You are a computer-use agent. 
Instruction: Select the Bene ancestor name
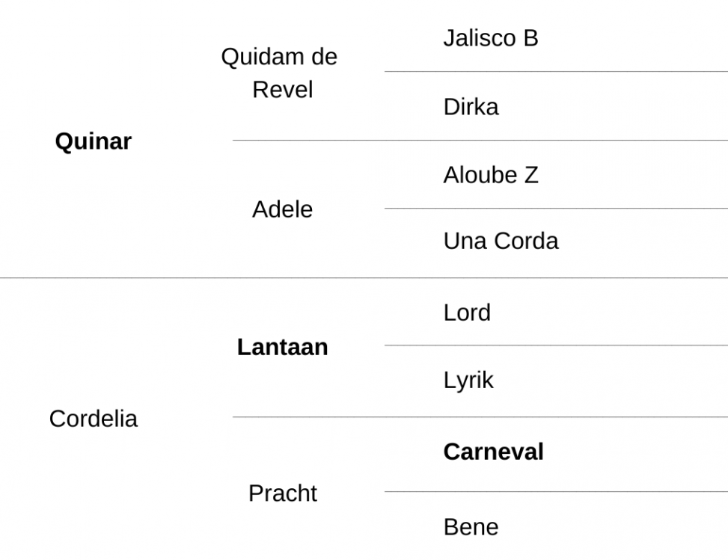pyautogui.click(x=471, y=527)
